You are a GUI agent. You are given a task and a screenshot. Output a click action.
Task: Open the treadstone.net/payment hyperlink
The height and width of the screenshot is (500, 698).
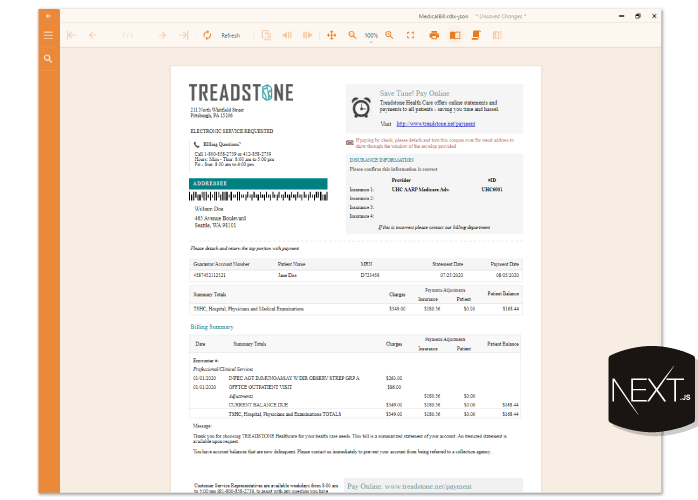click(436, 124)
